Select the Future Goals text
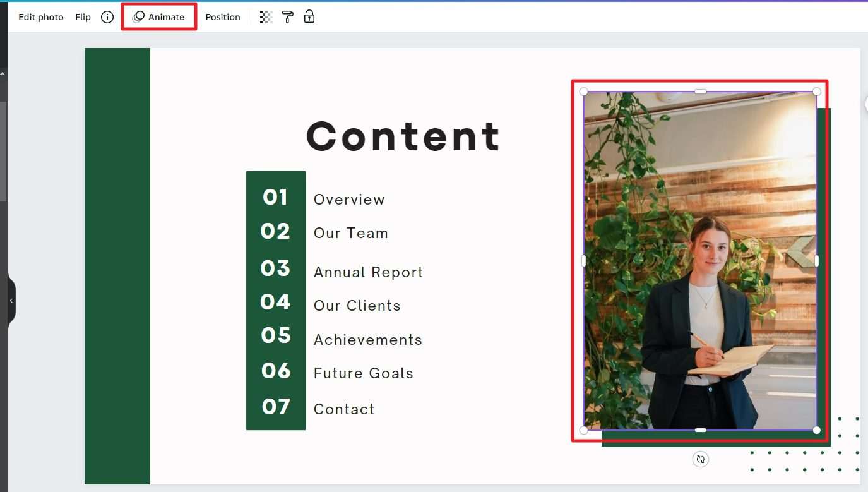Image resolution: width=868 pixels, height=492 pixels. tap(364, 373)
